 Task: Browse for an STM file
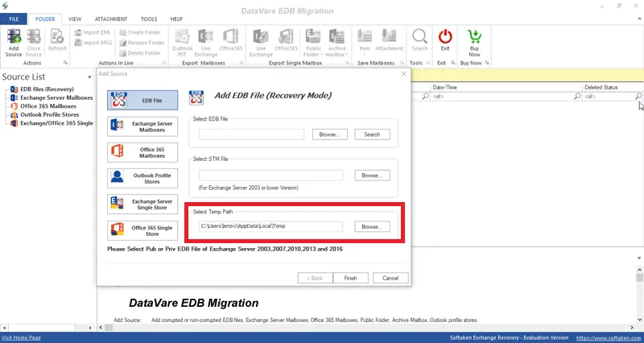[x=372, y=176]
